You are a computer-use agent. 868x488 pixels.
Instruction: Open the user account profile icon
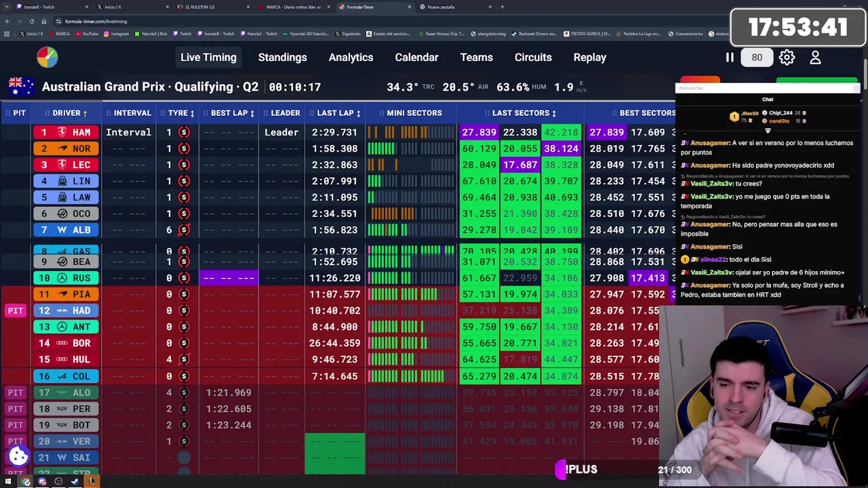click(x=815, y=58)
